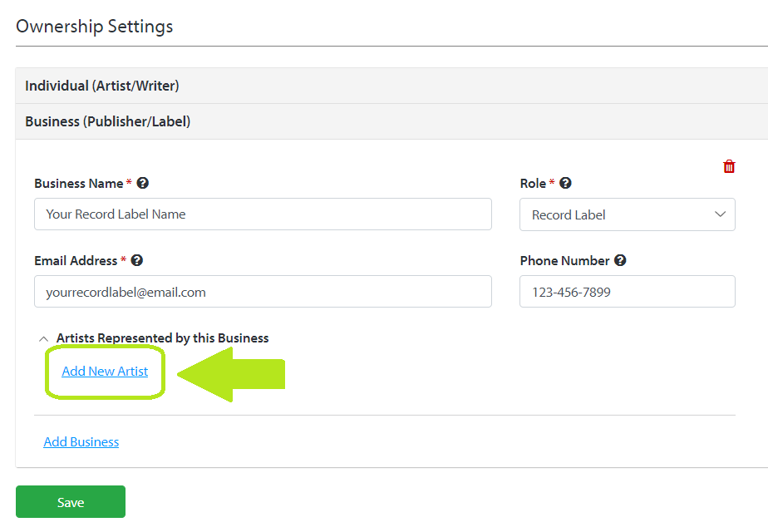Click the Ownership Settings page heading
This screenshot has height=532, width=768.
(95, 26)
